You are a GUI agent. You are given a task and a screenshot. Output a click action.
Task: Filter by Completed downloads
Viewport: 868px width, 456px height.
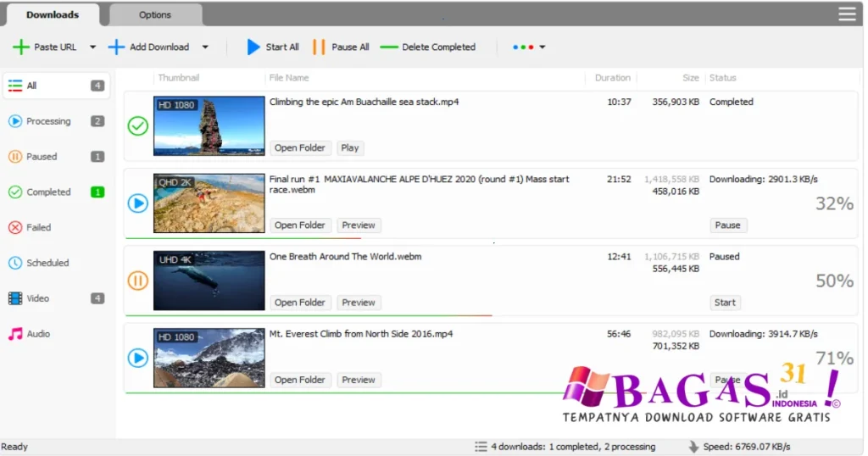[x=56, y=192]
